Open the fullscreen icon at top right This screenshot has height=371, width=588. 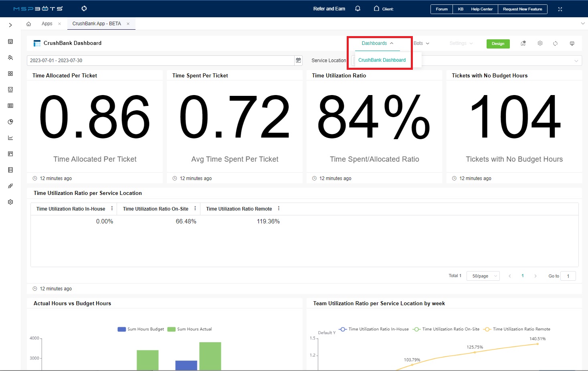coord(560,8)
